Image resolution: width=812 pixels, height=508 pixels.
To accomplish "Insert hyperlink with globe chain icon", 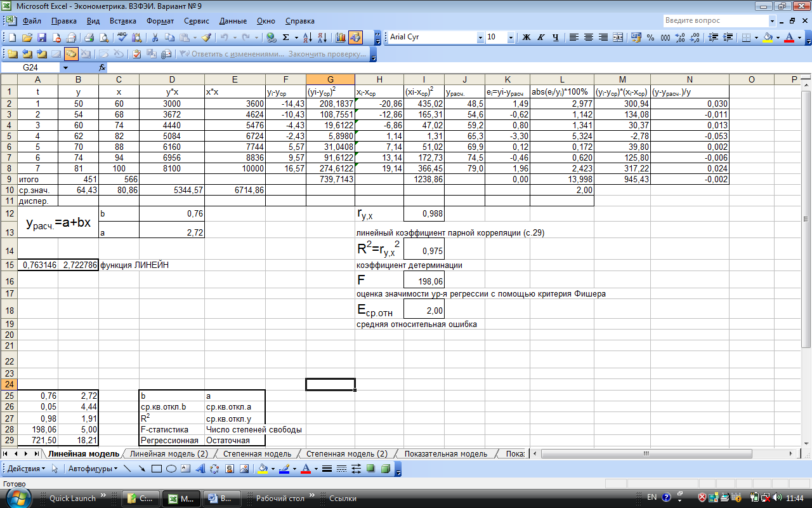I will click(272, 37).
